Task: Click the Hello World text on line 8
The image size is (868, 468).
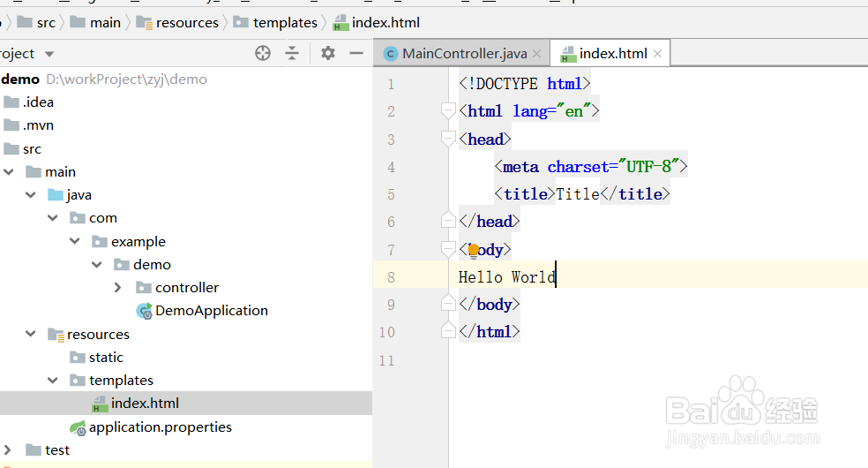Action: click(x=506, y=277)
